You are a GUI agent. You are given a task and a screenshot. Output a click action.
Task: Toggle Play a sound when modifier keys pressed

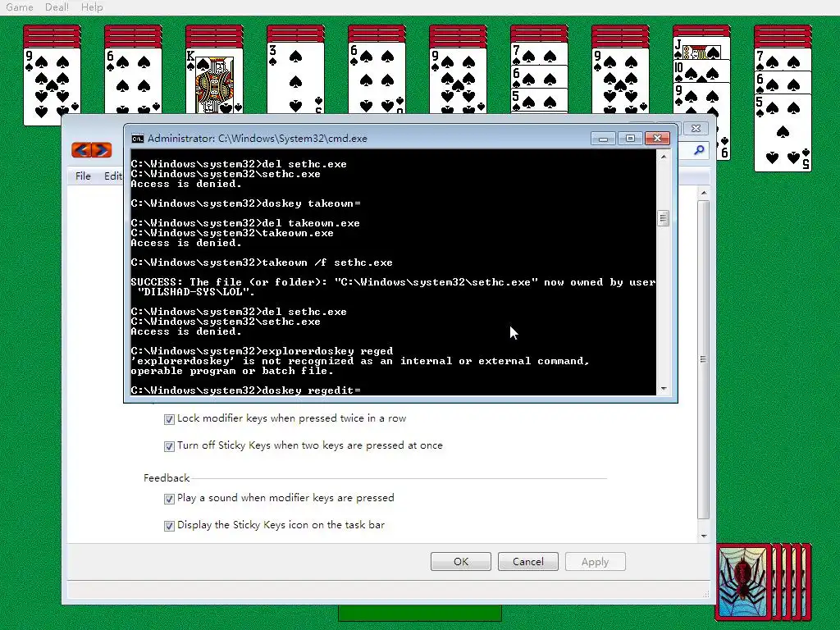pos(169,499)
